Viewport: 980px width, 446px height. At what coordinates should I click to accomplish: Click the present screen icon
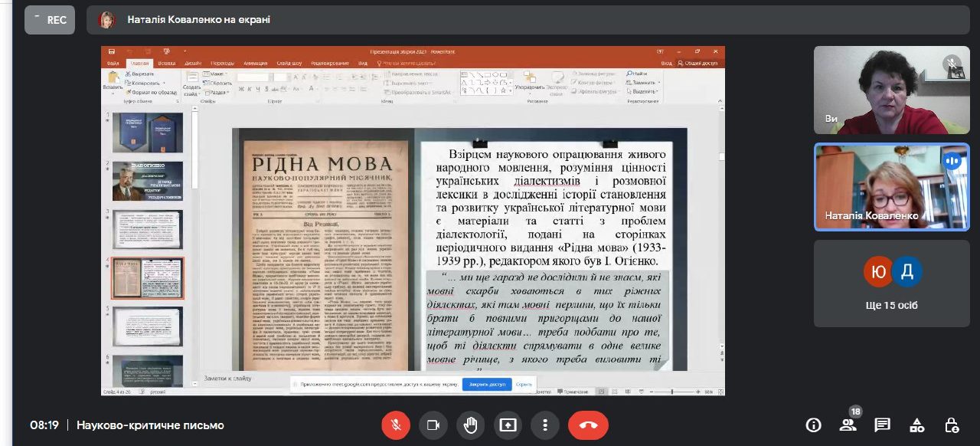(508, 425)
